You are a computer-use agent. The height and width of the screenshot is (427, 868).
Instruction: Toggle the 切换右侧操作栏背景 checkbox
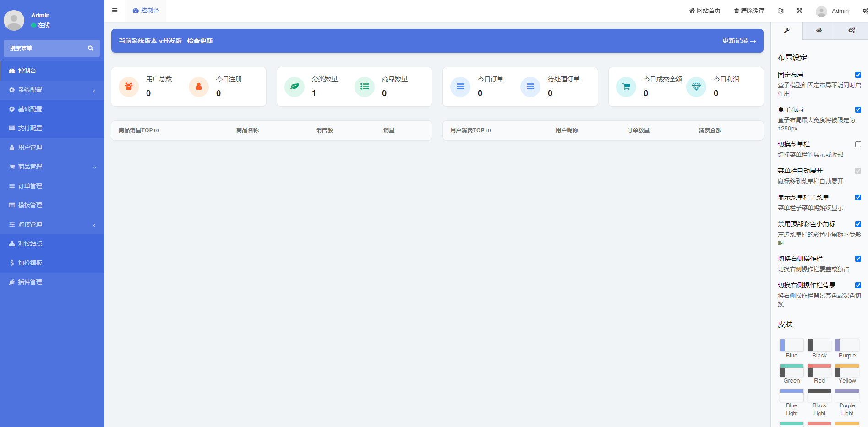tap(858, 285)
